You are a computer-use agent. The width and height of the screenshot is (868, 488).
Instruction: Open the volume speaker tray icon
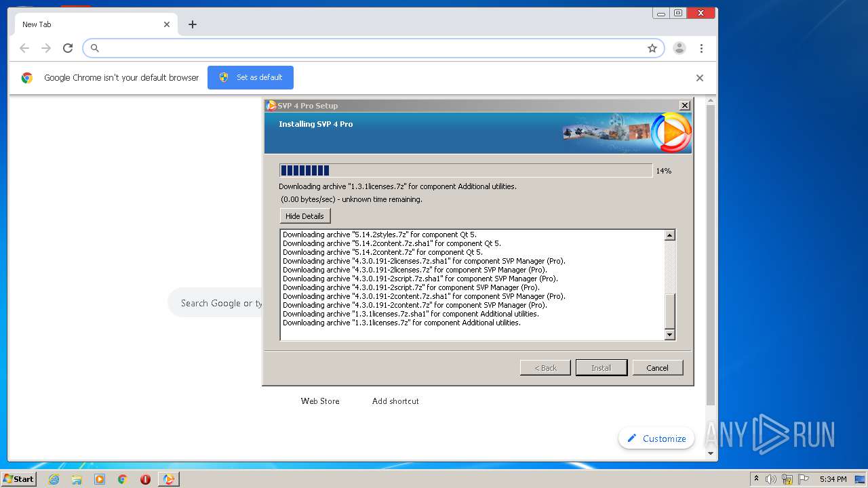click(771, 479)
